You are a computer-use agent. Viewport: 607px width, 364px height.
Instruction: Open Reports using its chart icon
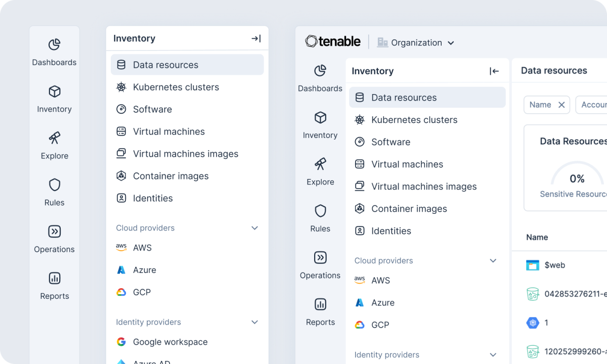coord(320,304)
